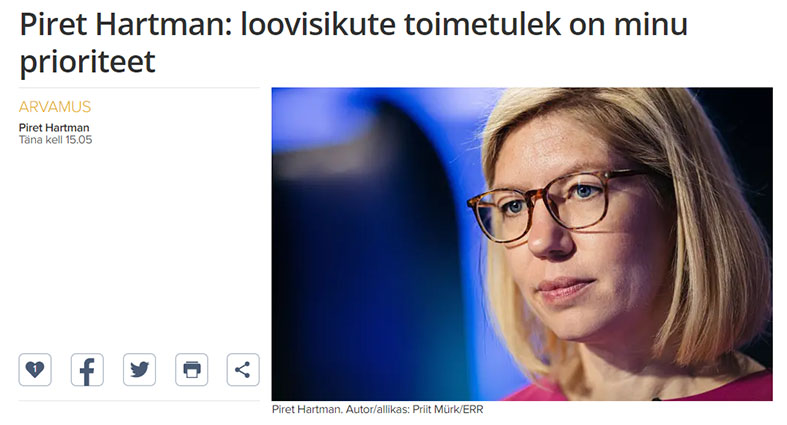Click the divider line below share buttons
Screen dimensions: 787x425
click(139, 400)
